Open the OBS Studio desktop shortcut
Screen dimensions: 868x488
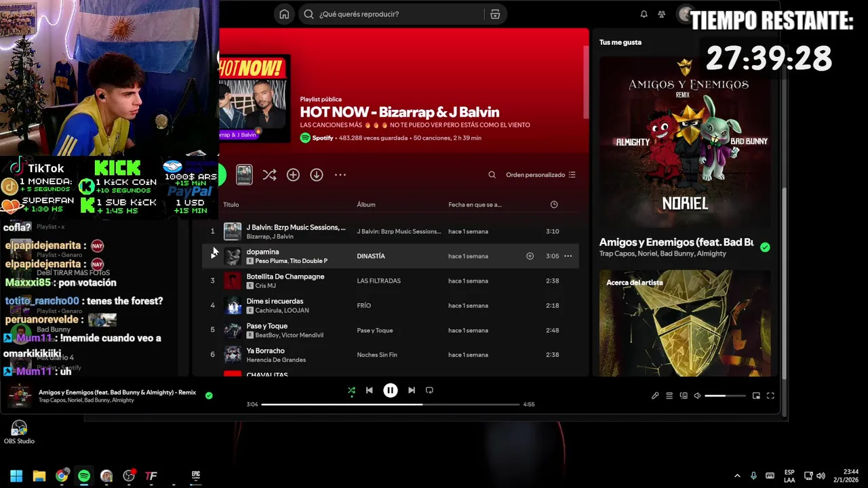click(19, 432)
